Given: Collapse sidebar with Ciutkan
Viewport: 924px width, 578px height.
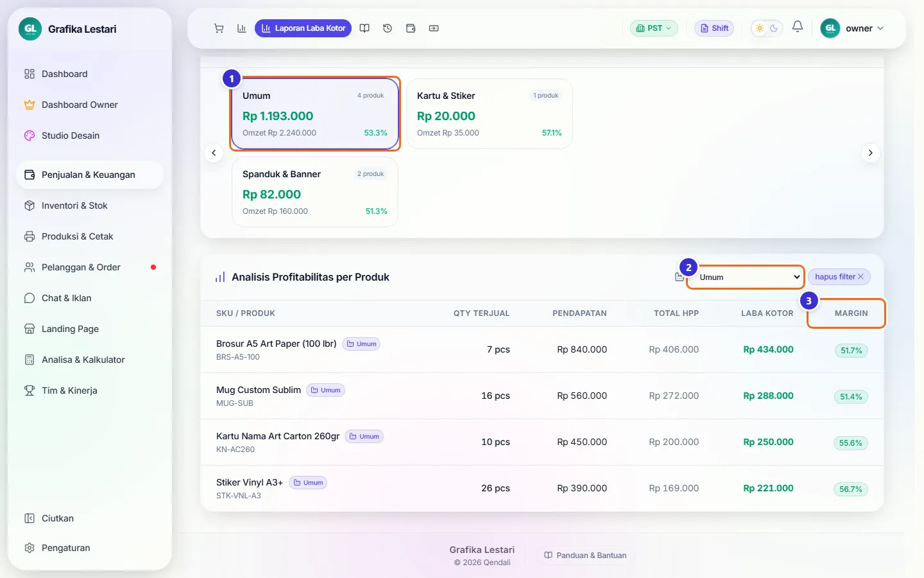Looking at the screenshot, I should pyautogui.click(x=90, y=518).
